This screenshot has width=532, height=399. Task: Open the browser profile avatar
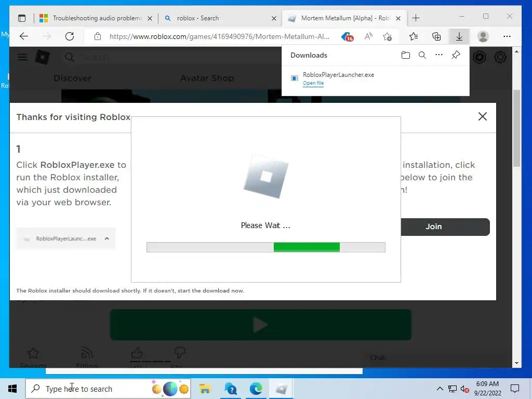click(x=483, y=36)
